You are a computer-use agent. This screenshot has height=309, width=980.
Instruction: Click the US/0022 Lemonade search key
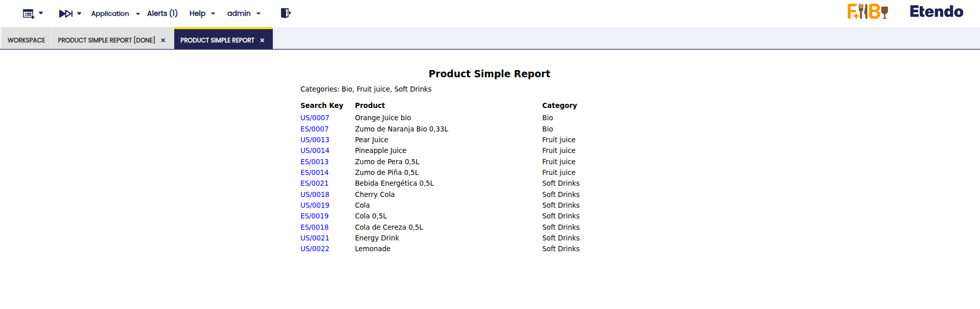coord(315,249)
